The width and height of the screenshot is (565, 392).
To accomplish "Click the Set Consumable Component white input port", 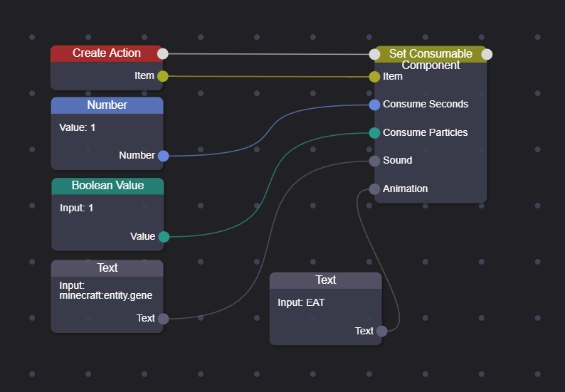I will 375,54.
